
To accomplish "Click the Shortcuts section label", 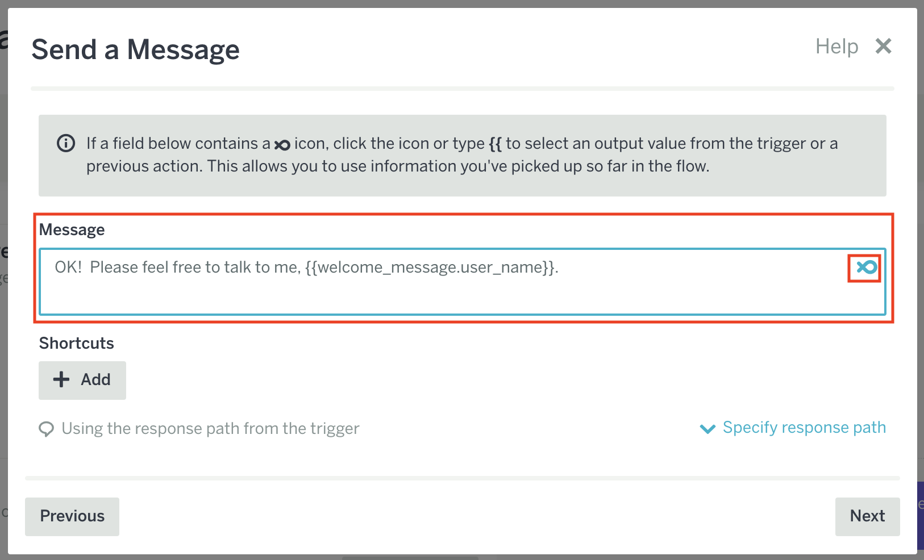I will pyautogui.click(x=77, y=343).
